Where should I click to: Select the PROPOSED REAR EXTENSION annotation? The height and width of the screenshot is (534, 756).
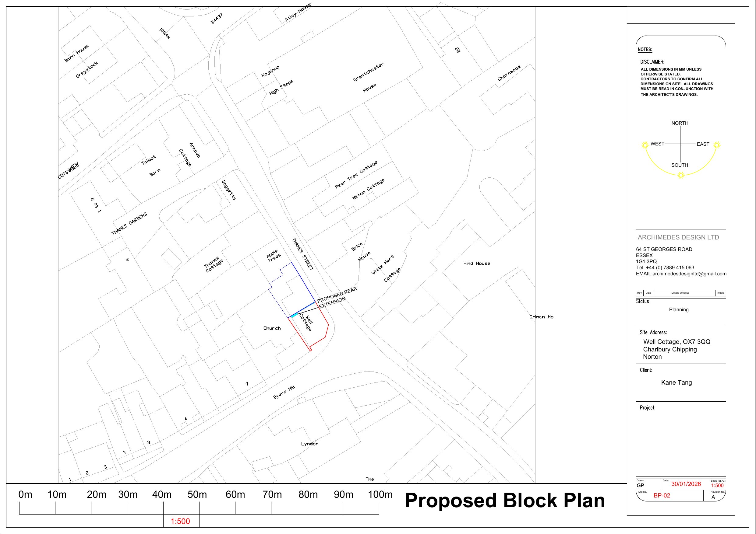(x=337, y=296)
